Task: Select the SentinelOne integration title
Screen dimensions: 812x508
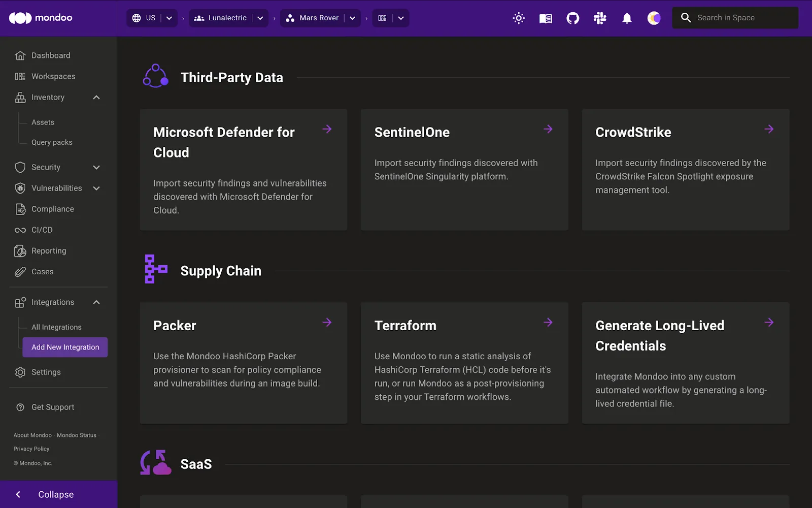Action: (412, 133)
